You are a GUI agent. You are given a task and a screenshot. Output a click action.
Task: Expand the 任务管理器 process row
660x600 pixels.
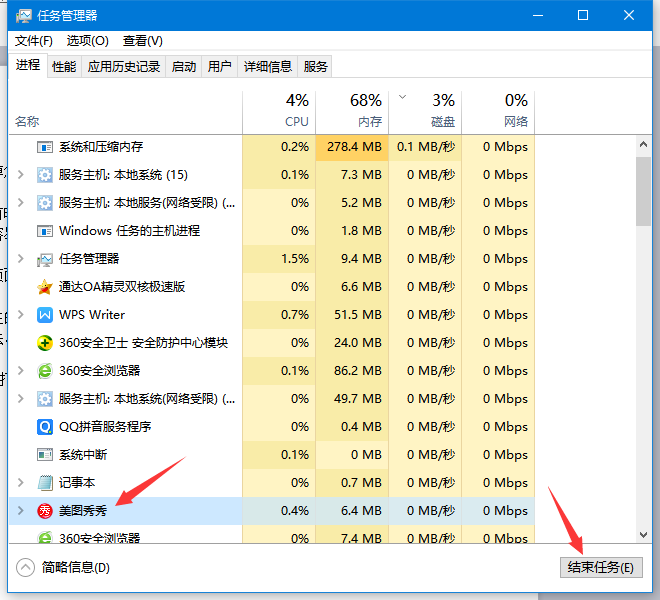coord(20,259)
